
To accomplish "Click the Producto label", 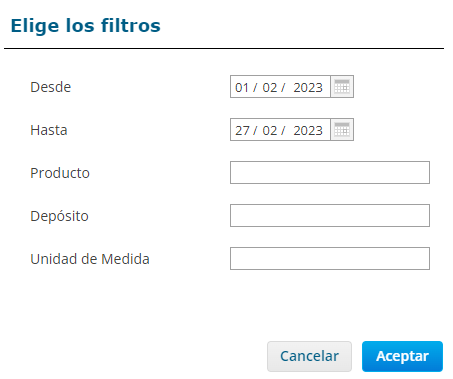I will pos(60,173).
